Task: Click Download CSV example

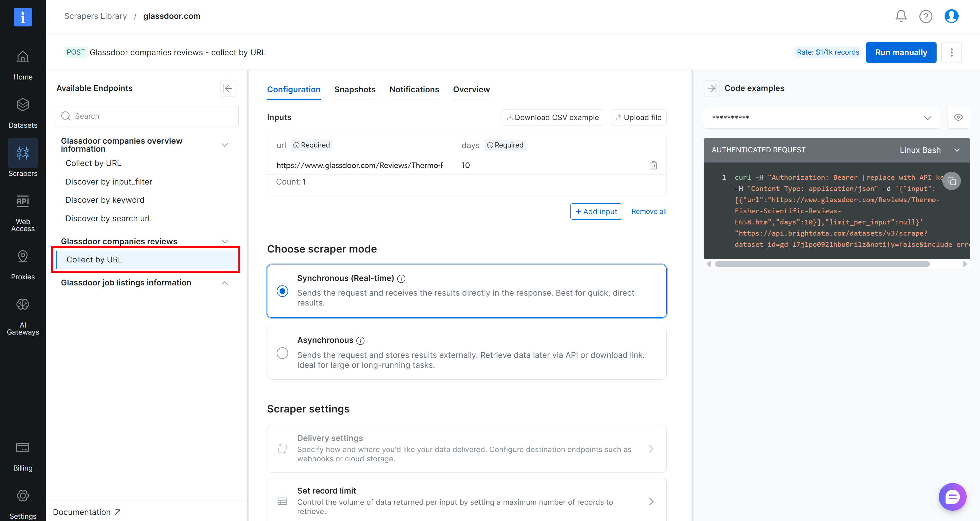Action: coord(552,117)
